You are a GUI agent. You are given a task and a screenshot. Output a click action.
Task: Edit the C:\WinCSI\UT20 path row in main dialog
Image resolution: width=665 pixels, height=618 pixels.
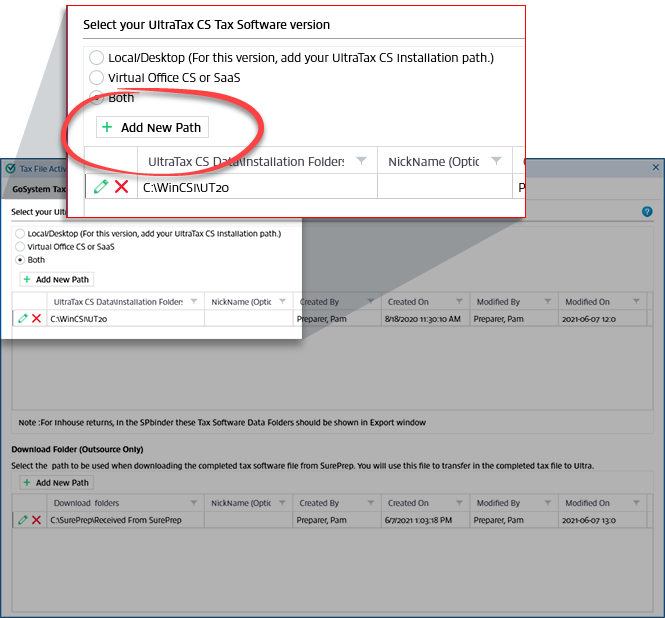(23, 318)
